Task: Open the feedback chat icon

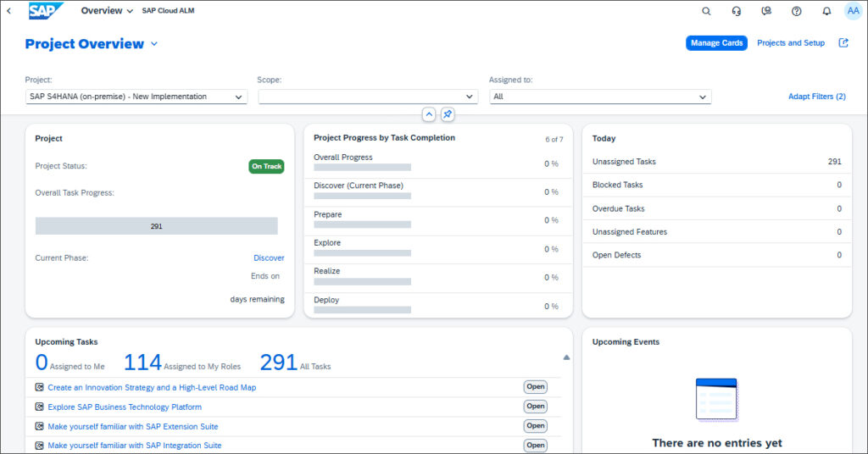Action: pyautogui.click(x=766, y=11)
